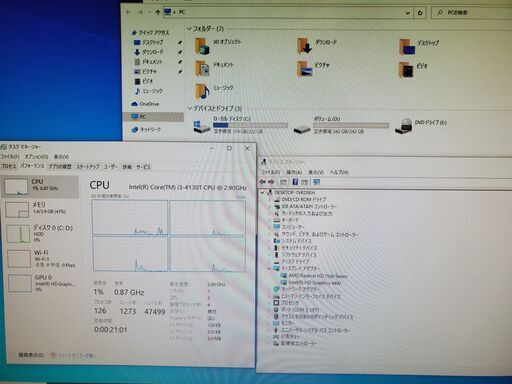Click Device Manager help icon
The height and width of the screenshot is (384, 512).
coord(295,182)
